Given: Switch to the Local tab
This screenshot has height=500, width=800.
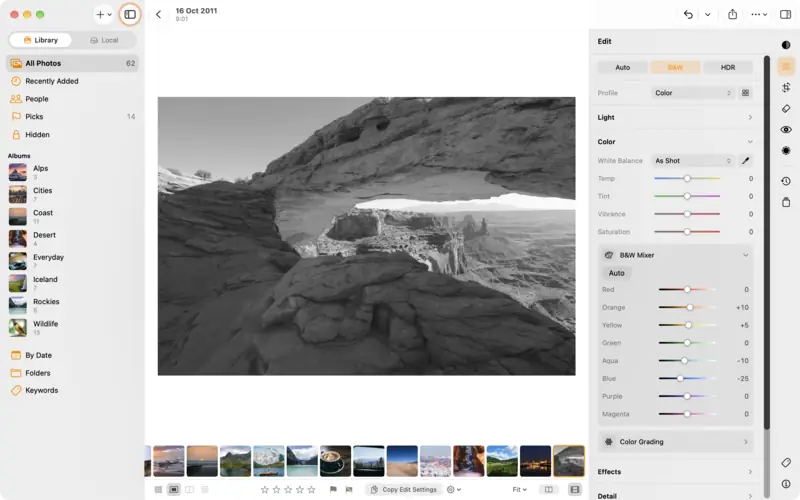Looking at the screenshot, I should 104,40.
